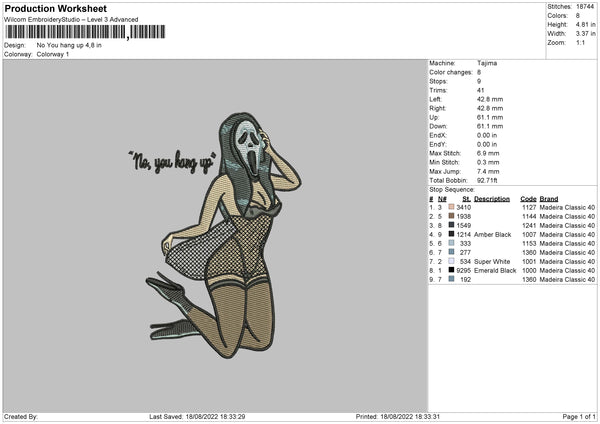Click the Min Stitch value '0.3 mm'
This screenshot has width=600, height=424.
tap(488, 162)
